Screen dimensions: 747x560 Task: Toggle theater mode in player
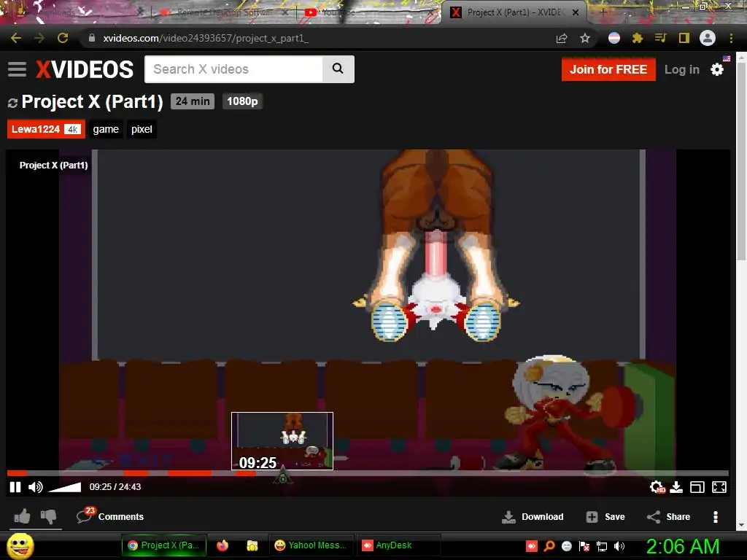pos(697,487)
